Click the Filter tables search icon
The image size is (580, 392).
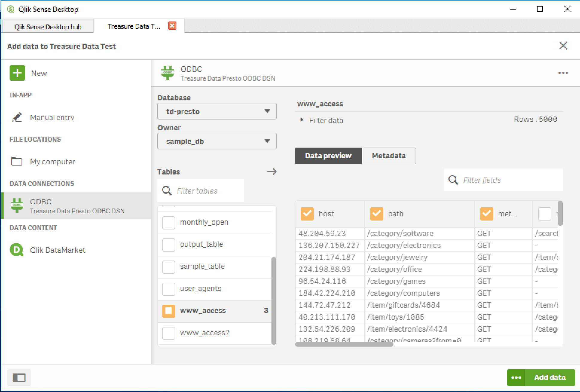click(167, 191)
